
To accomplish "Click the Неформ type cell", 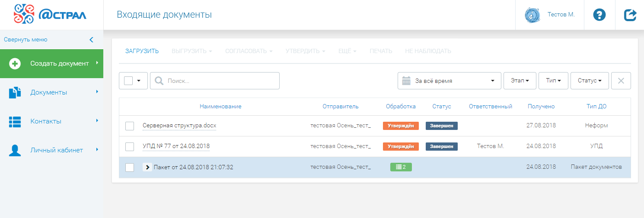I will pos(596,126).
